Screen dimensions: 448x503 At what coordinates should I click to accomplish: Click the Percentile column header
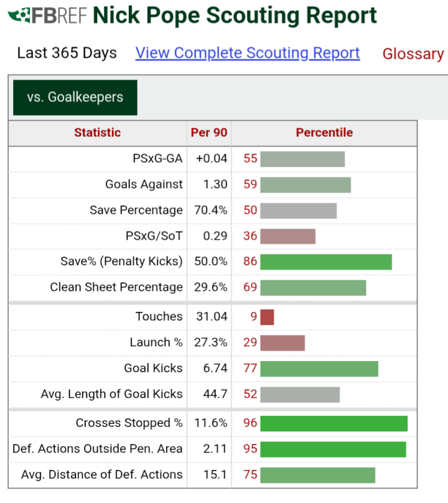(x=324, y=133)
